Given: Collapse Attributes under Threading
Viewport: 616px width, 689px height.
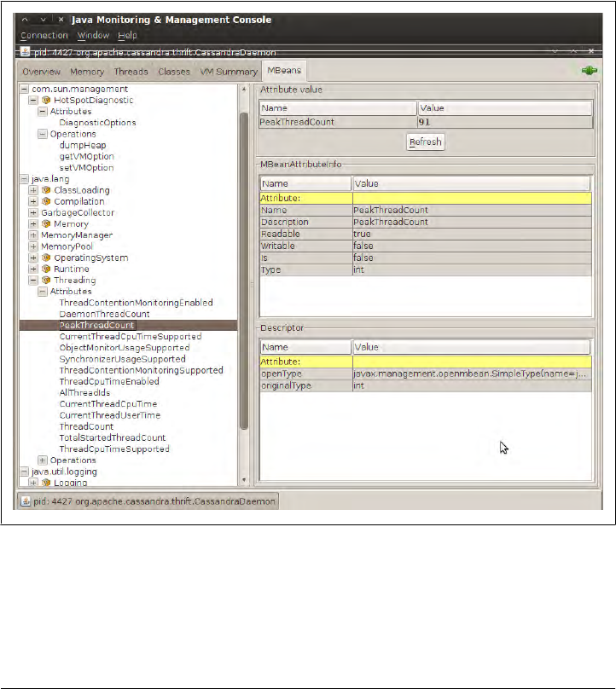Looking at the screenshot, I should [x=43, y=292].
